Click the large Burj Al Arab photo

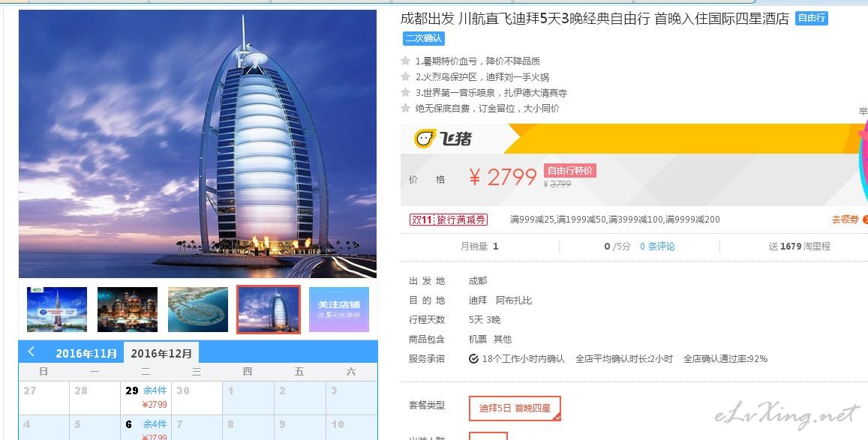(x=197, y=144)
